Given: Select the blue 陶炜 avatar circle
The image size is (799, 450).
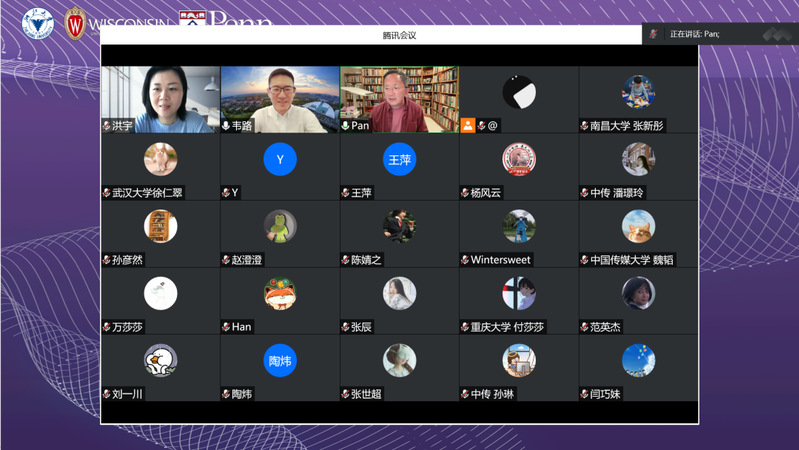Looking at the screenshot, I should coord(280,361).
